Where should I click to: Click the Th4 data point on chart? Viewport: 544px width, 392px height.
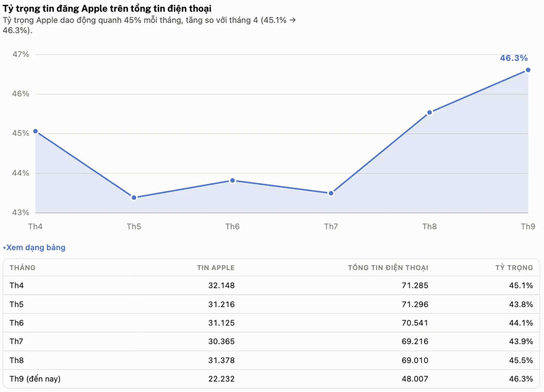(x=36, y=131)
